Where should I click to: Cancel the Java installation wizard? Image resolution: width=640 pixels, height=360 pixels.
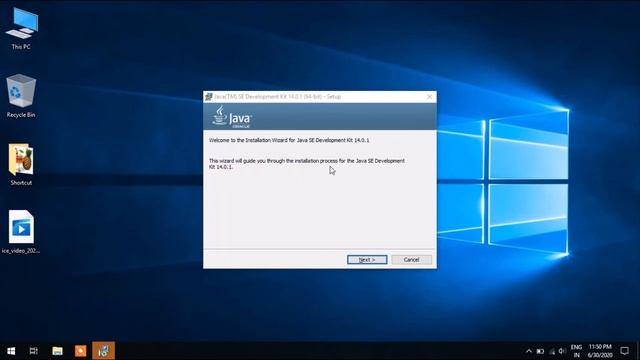click(411, 260)
